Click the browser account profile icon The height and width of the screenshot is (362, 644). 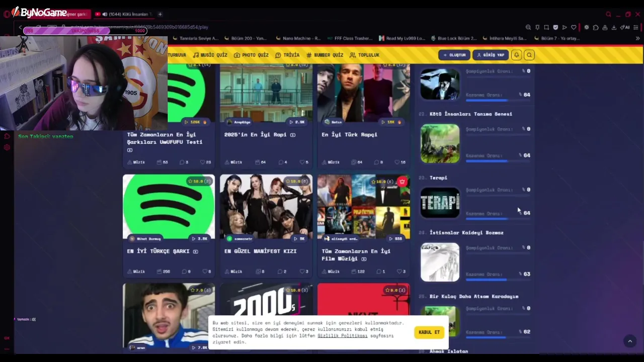[x=605, y=27]
